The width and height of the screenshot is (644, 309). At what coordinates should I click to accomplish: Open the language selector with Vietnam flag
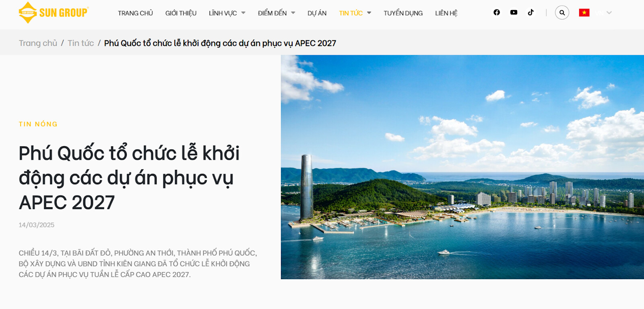(x=595, y=13)
